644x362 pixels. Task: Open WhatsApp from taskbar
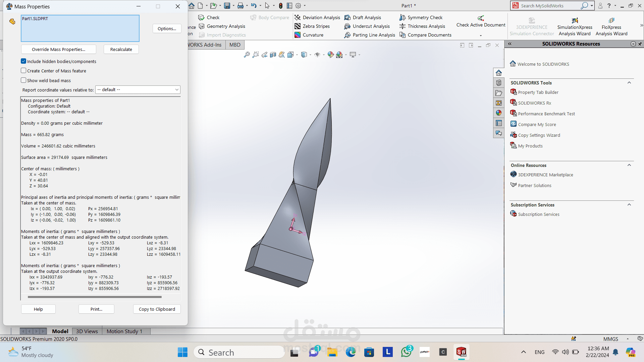[x=406, y=352]
